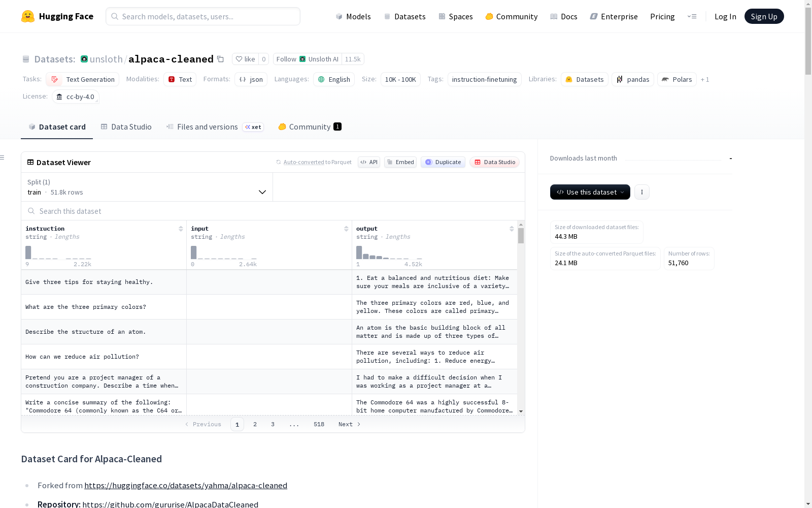The width and height of the screenshot is (812, 508).
Task: Open the 11.5k followers count
Action: click(x=353, y=59)
